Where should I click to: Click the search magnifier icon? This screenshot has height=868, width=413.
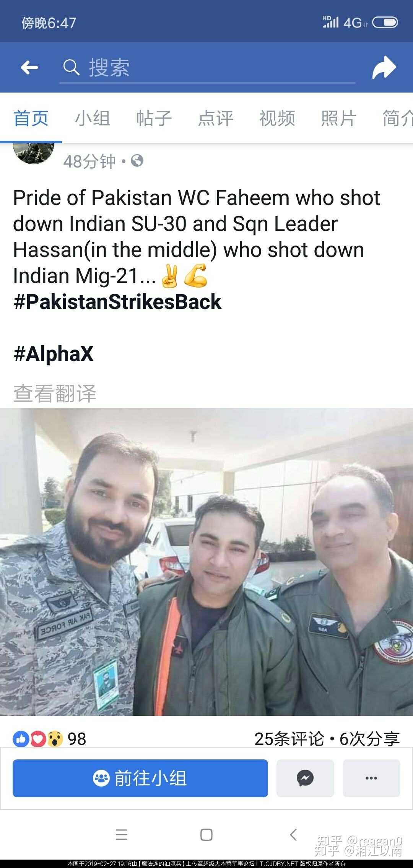[71, 68]
